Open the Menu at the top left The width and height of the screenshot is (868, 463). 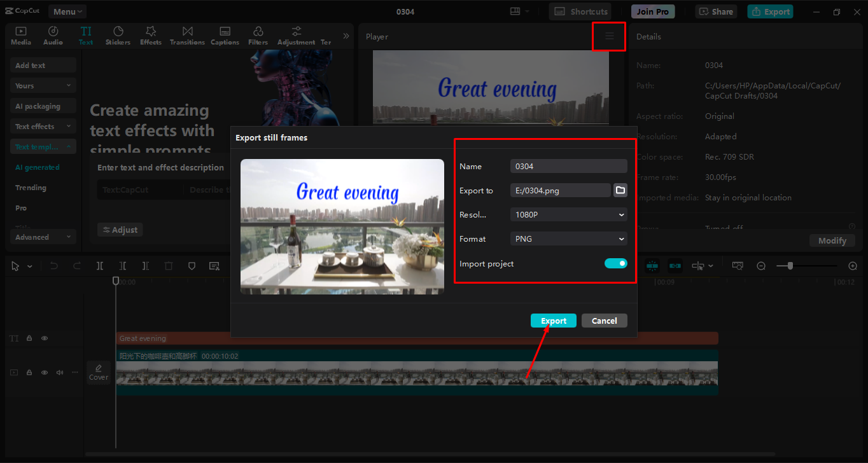pos(67,11)
